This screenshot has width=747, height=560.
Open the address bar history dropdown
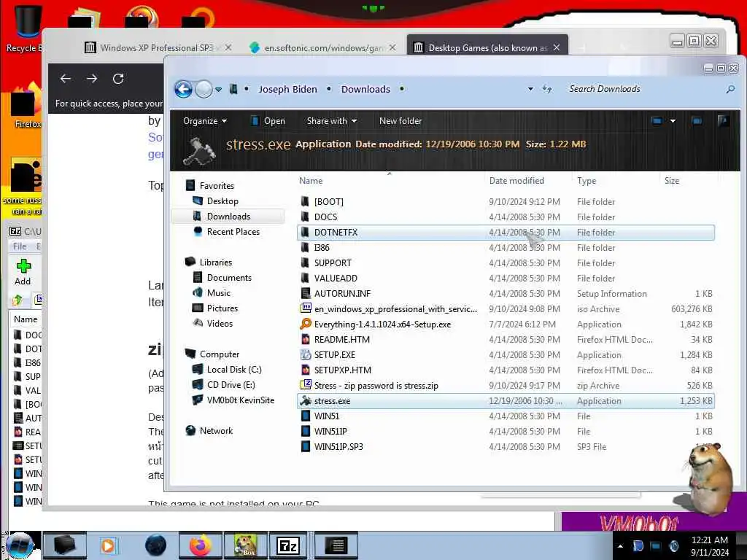pyautogui.click(x=530, y=89)
